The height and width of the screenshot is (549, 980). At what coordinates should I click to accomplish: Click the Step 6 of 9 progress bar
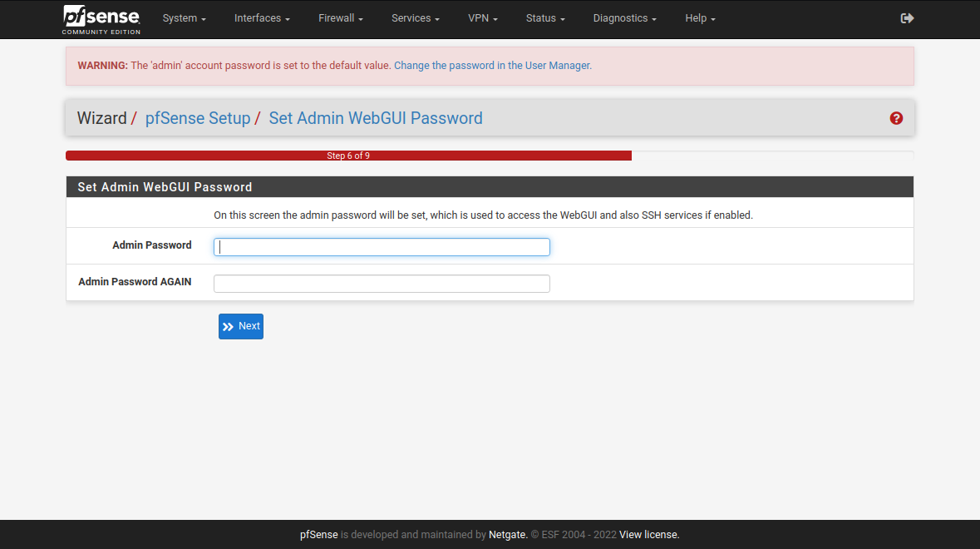348,156
